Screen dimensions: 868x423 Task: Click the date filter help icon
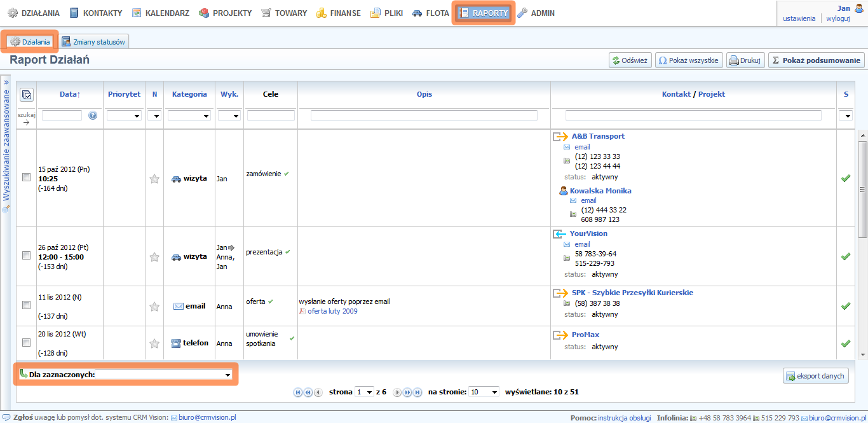pos(93,116)
